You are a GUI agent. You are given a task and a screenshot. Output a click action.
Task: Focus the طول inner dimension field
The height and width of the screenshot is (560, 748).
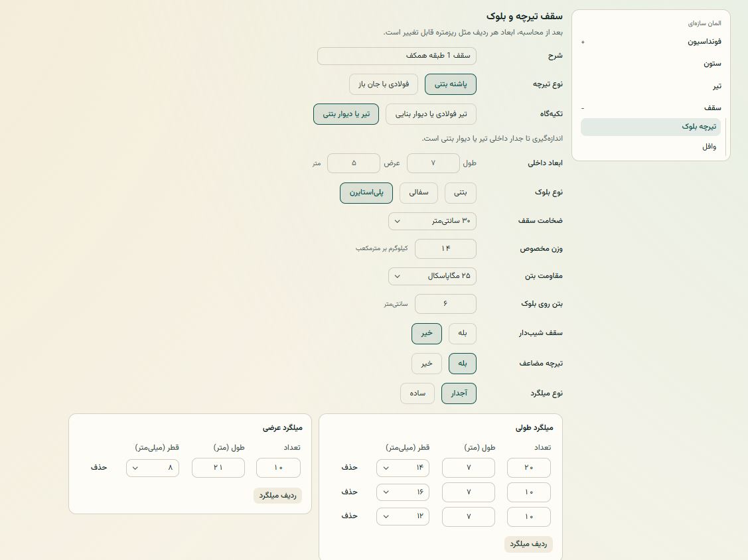tap(433, 163)
